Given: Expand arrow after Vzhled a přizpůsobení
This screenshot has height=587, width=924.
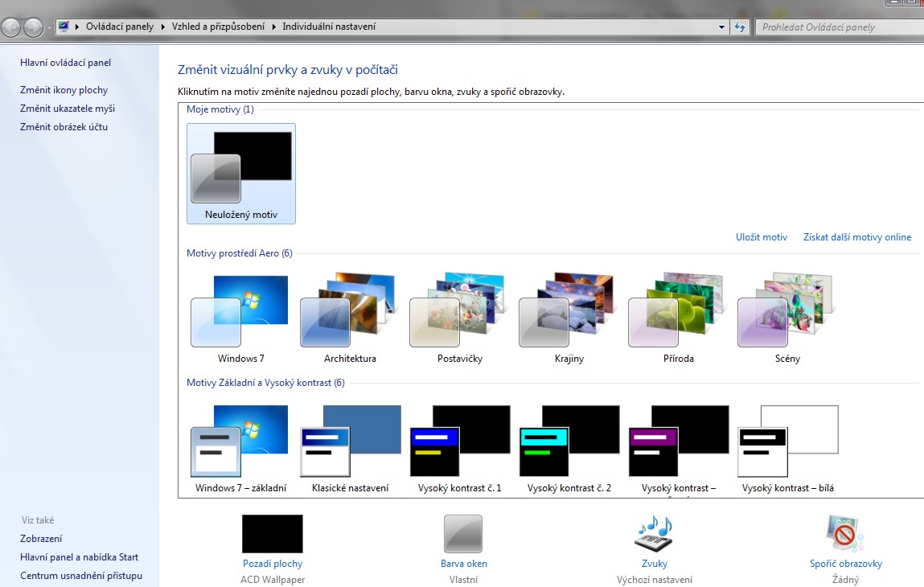Looking at the screenshot, I should 274,27.
